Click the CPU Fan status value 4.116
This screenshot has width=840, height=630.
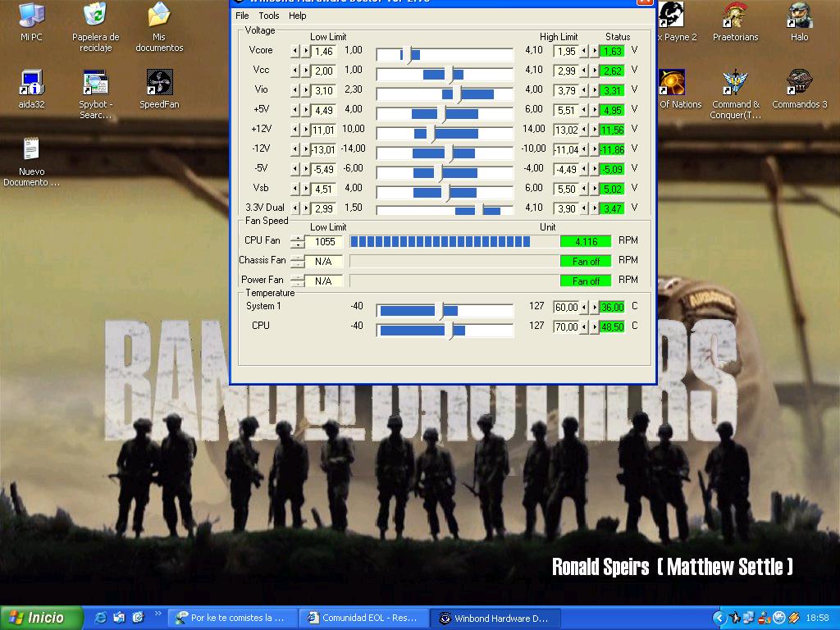point(586,242)
